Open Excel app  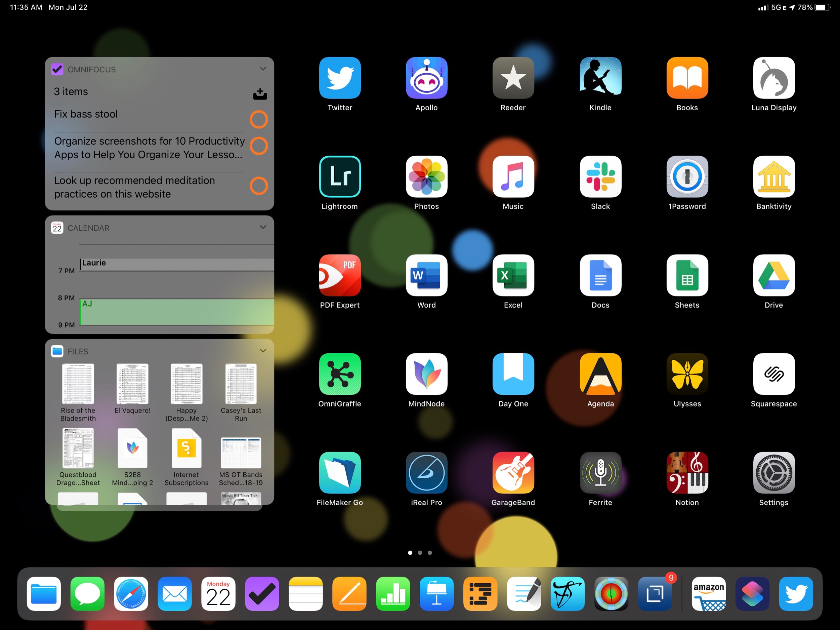tap(513, 275)
